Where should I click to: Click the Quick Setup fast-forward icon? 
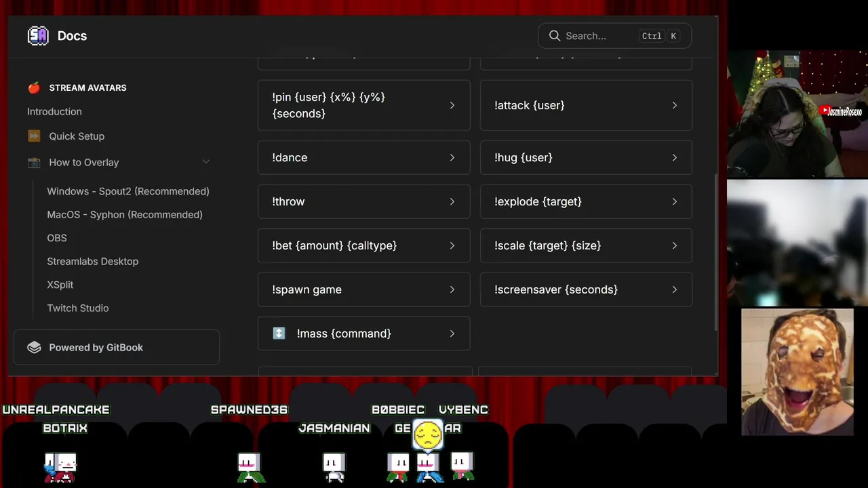pyautogui.click(x=34, y=136)
